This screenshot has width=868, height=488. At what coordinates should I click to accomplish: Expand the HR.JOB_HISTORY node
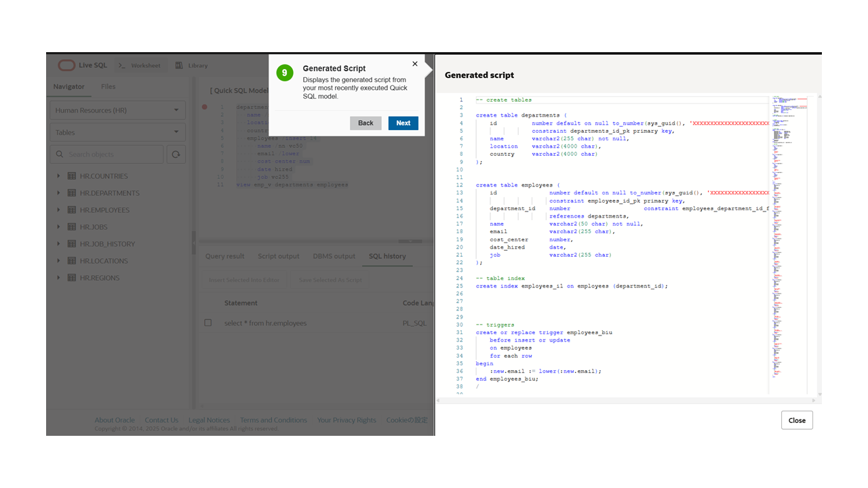pos(59,244)
